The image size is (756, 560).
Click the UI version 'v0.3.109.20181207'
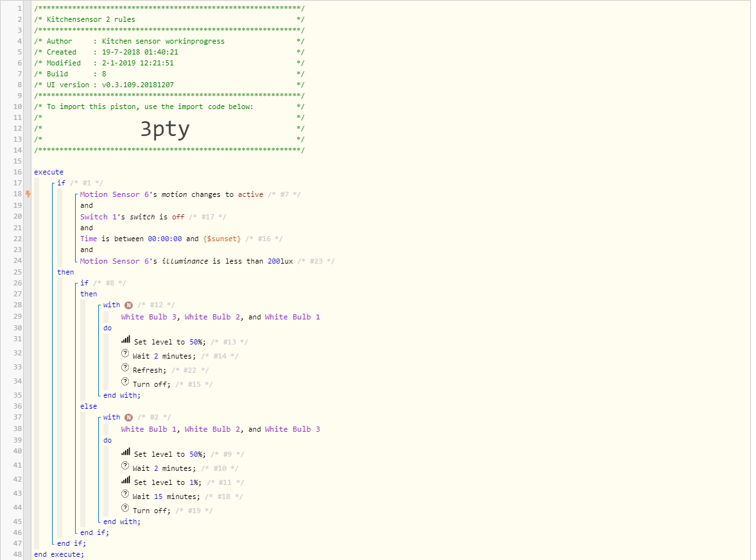(x=137, y=85)
